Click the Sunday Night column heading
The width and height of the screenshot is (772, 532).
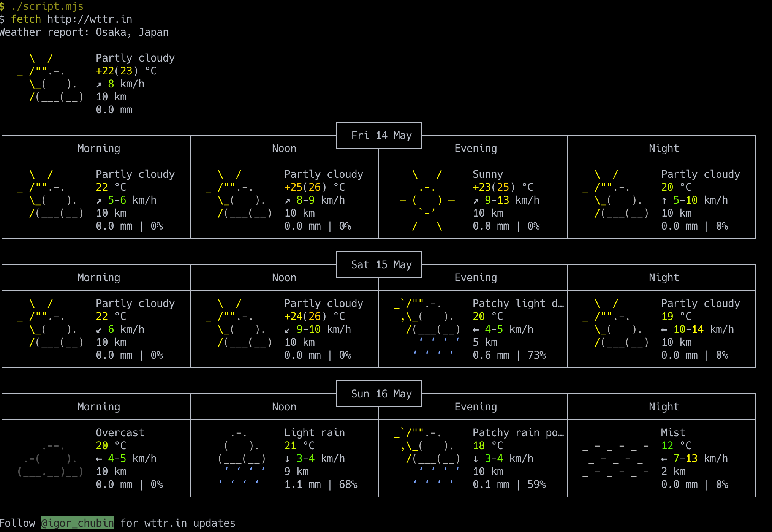coord(664,407)
